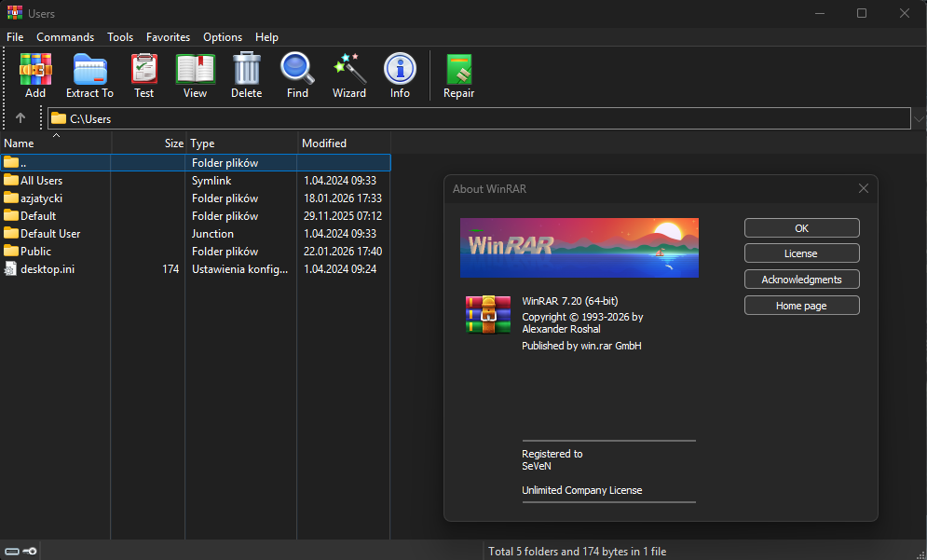The width and height of the screenshot is (927, 560).
Task: Click the key password icon in status bar
Action: tap(30, 551)
